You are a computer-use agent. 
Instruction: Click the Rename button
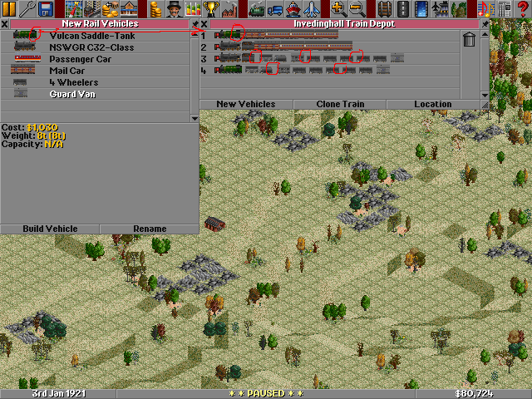[150, 229]
